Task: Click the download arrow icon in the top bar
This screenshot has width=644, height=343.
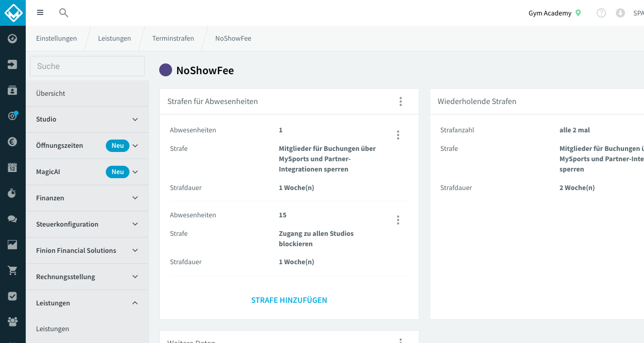Action: (620, 13)
